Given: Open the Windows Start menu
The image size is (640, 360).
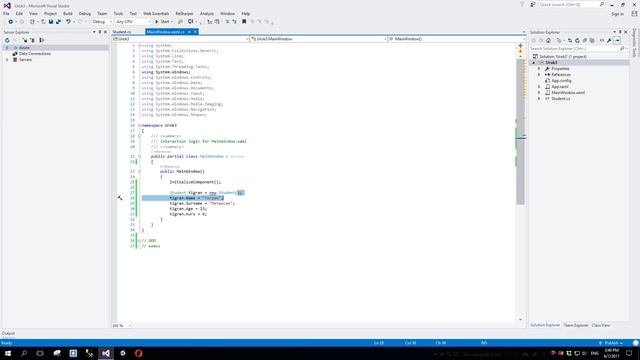Looking at the screenshot, I should coord(8,353).
